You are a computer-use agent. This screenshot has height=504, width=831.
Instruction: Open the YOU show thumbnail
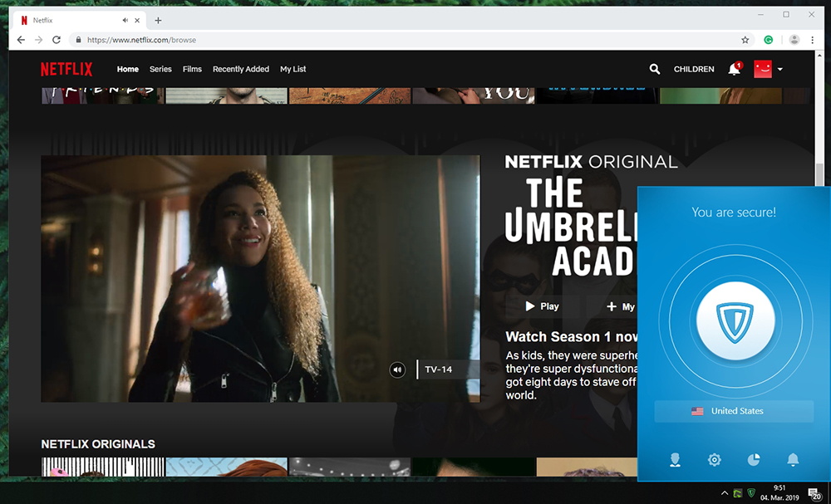[x=474, y=95]
